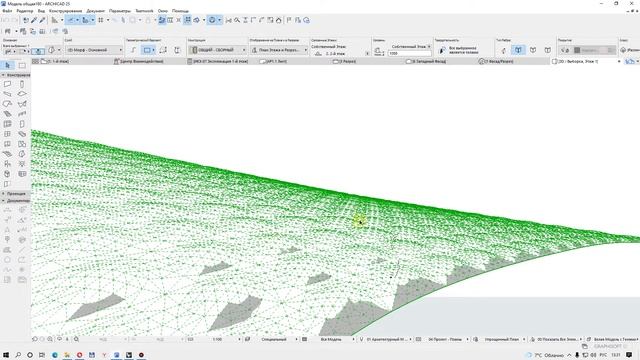Toggle the guide lines button in the top toolbar
This screenshot has height=360, width=640.
click(x=71, y=20)
